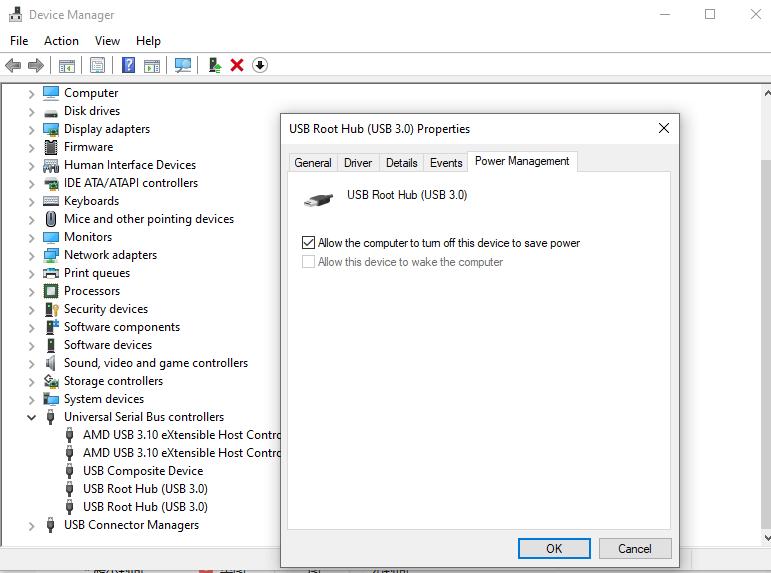Open the blue Help question-mark icon
The width and height of the screenshot is (771, 573).
pos(128,65)
